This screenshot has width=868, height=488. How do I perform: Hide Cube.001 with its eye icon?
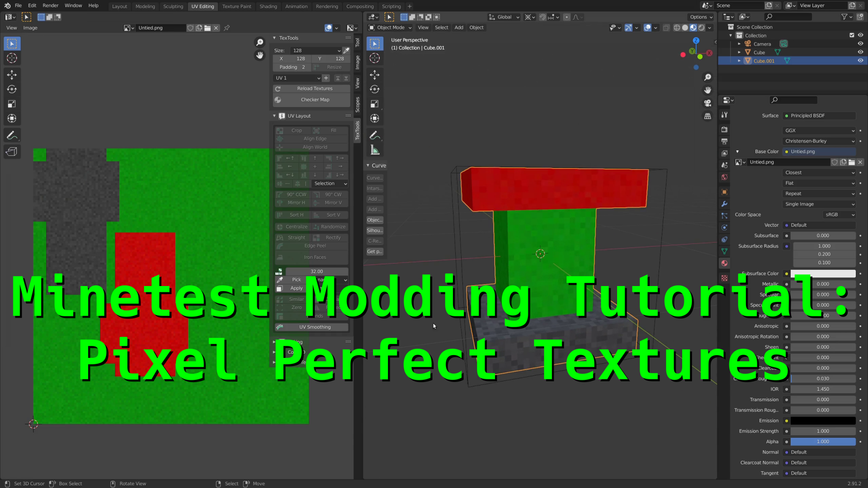tap(860, 61)
